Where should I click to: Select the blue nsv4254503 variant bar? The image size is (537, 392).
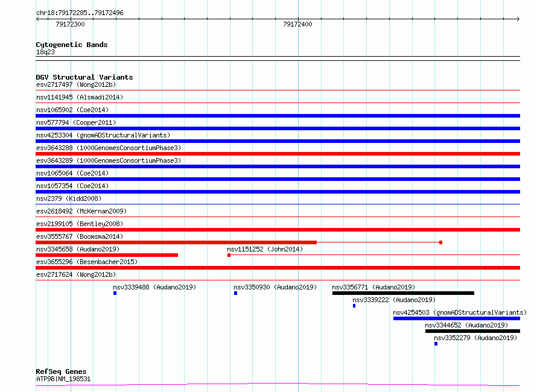pyautogui.click(x=457, y=318)
